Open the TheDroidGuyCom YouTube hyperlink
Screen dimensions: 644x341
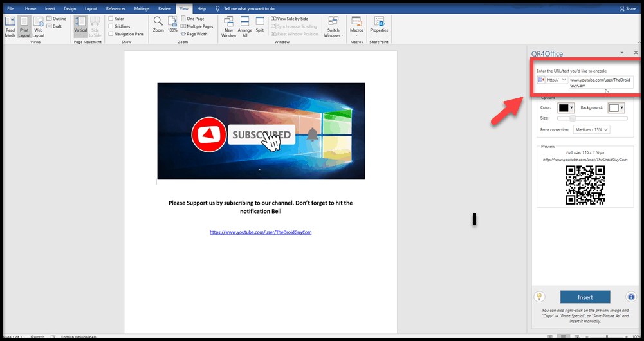(x=261, y=232)
